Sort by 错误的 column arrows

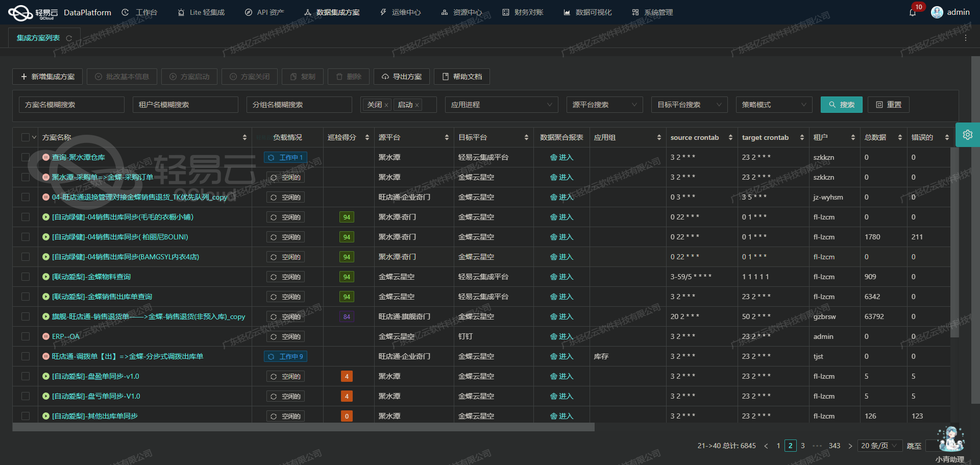(x=947, y=137)
